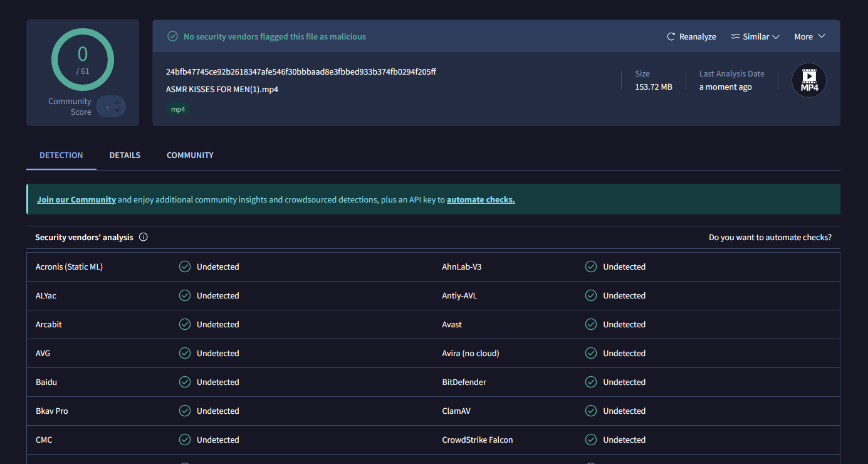Click the Bkav Pro vendor name

coord(52,411)
